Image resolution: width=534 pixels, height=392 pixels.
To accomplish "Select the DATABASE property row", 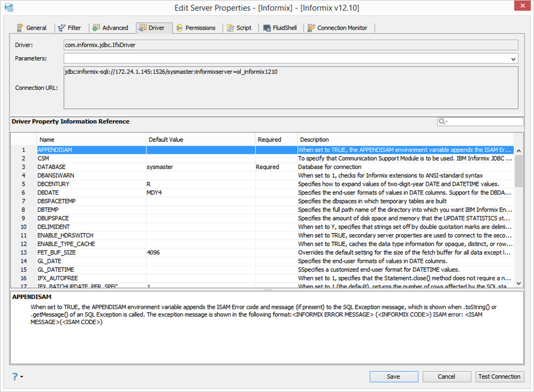I will pyautogui.click(x=262, y=167).
